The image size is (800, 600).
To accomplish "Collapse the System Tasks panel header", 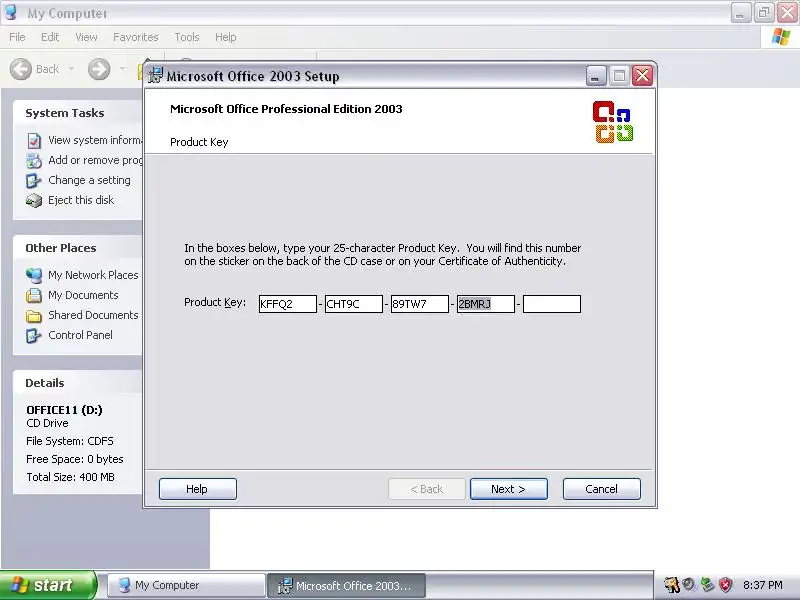I will tap(78, 113).
